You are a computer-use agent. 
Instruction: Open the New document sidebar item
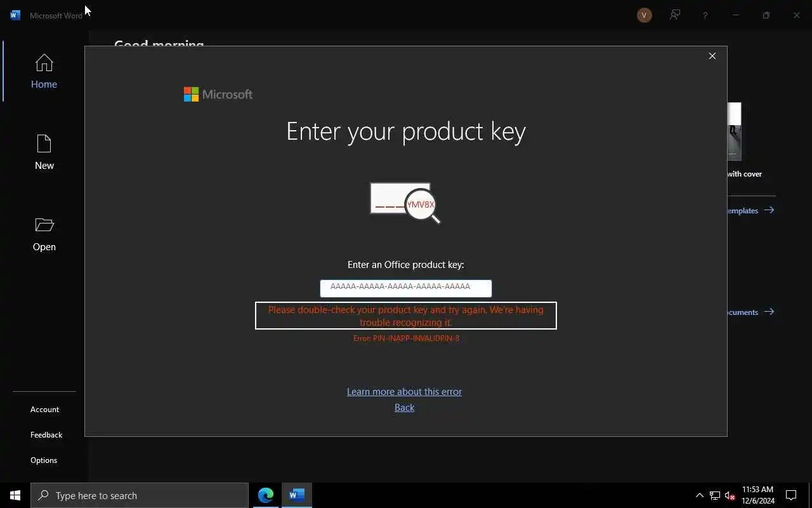click(x=44, y=152)
